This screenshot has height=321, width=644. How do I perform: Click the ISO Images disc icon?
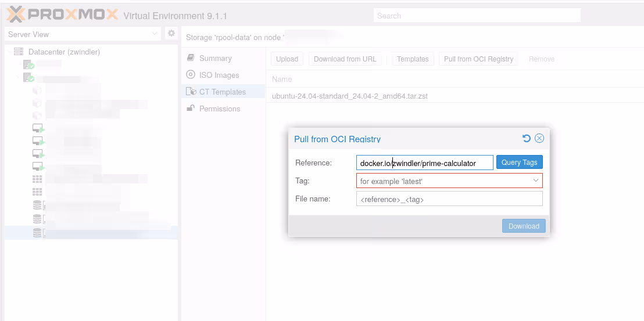point(191,75)
